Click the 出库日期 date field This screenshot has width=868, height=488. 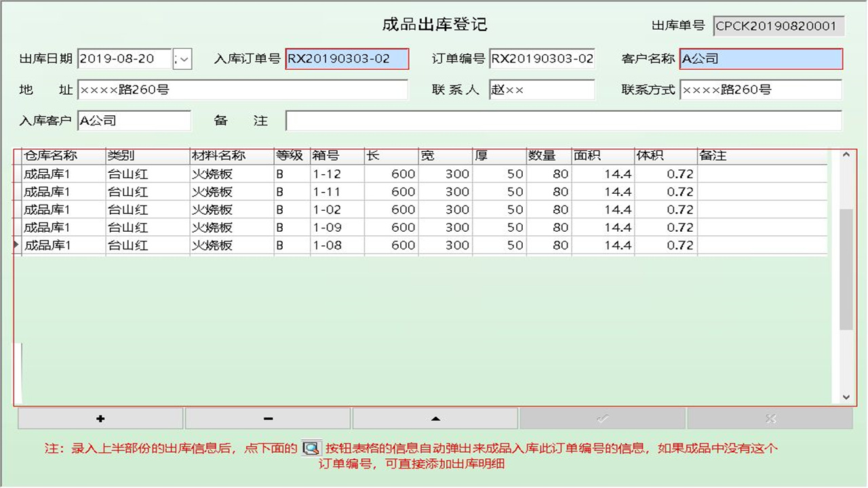[x=122, y=59]
